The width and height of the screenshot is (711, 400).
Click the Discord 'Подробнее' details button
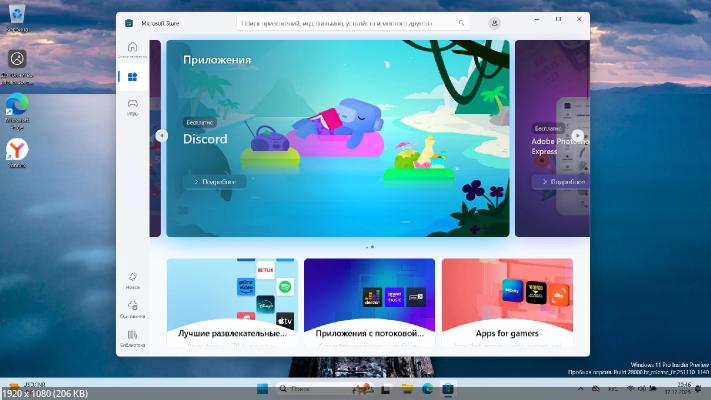(214, 182)
